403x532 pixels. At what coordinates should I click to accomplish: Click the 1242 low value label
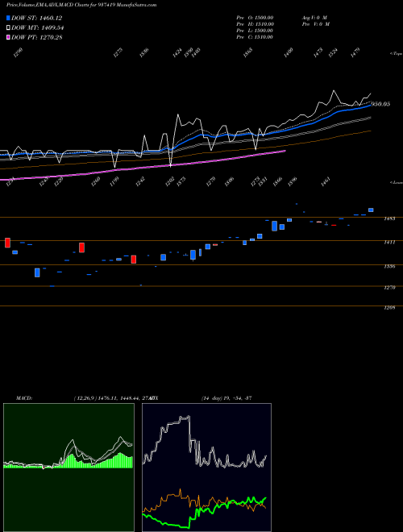point(140,181)
